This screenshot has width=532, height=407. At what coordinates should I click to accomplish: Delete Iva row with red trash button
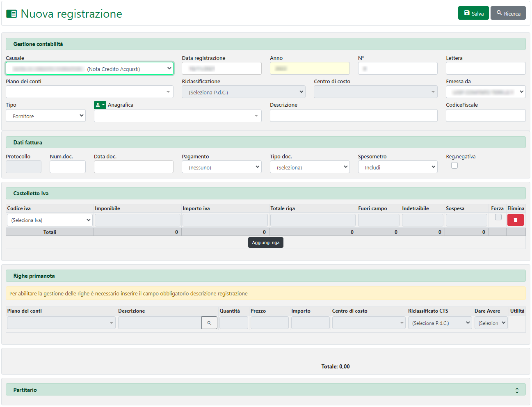[515, 220]
